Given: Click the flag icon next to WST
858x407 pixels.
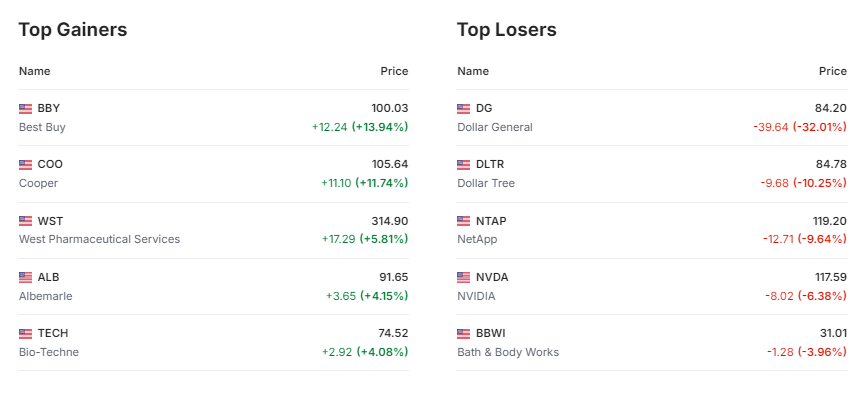Looking at the screenshot, I should coord(25,221).
